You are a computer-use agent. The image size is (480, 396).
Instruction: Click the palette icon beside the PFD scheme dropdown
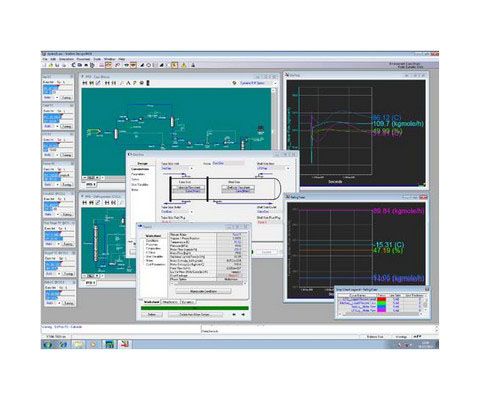[x=234, y=83]
